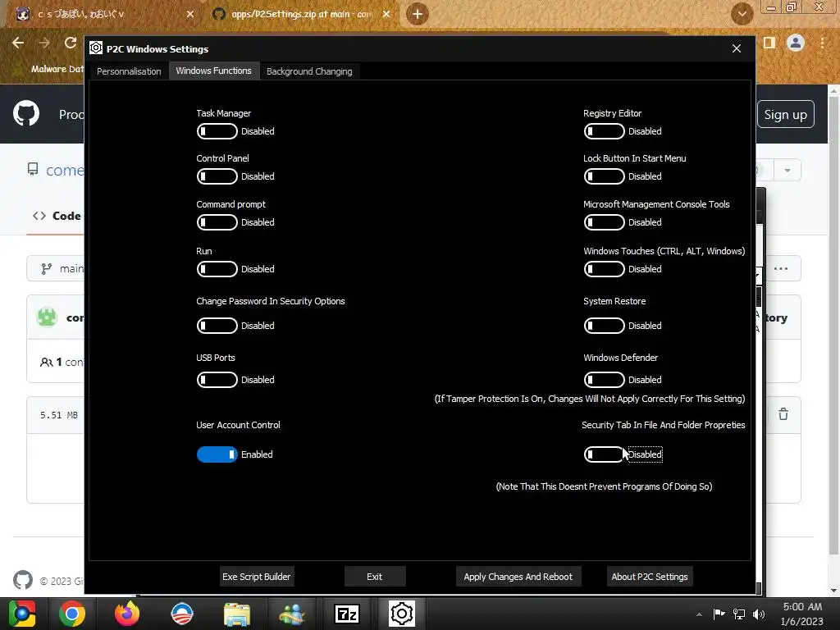Image resolution: width=840 pixels, height=630 pixels.
Task: Click the volume speaker tray icon
Action: (759, 614)
